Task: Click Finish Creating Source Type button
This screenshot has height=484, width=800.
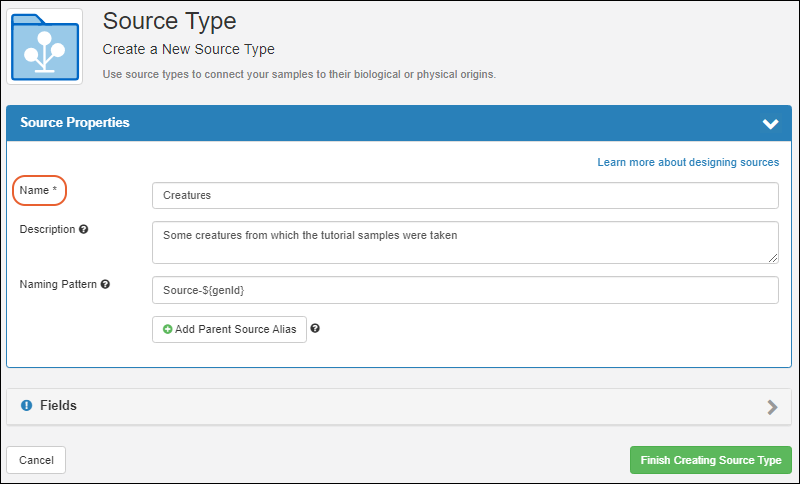Action: [x=711, y=460]
